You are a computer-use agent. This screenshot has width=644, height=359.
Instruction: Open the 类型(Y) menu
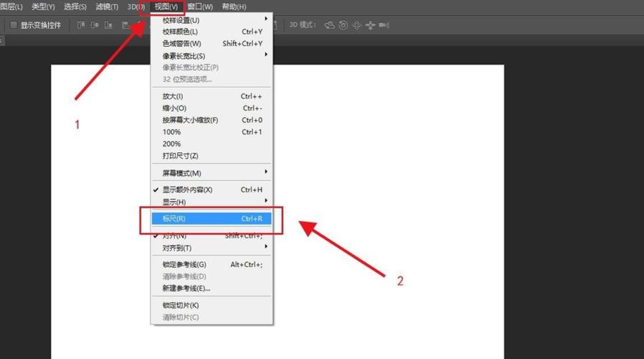click(x=43, y=6)
